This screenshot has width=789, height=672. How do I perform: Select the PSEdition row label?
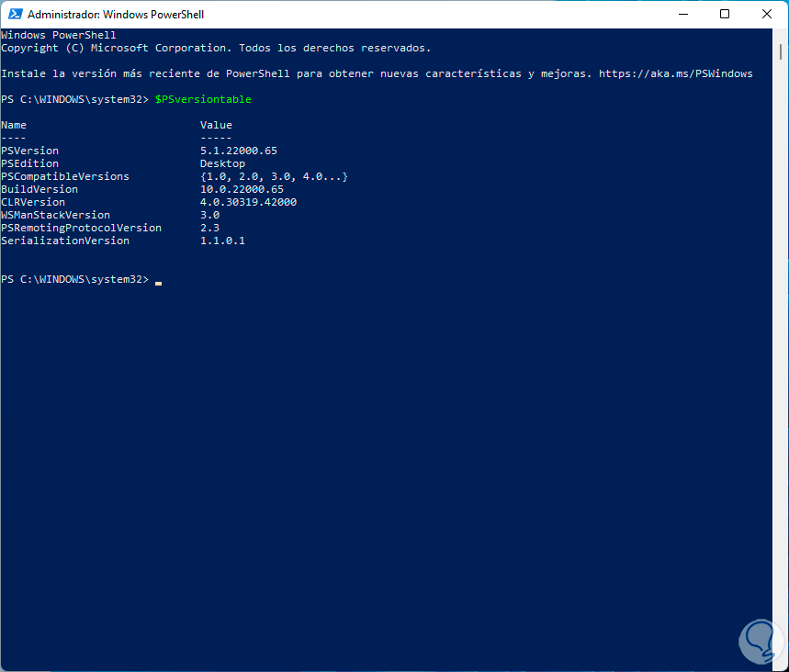[x=29, y=163]
